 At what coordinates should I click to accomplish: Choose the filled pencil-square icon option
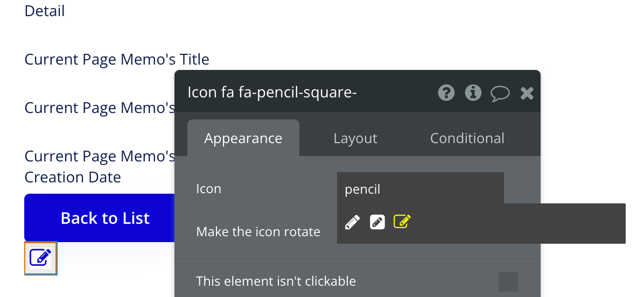[377, 222]
